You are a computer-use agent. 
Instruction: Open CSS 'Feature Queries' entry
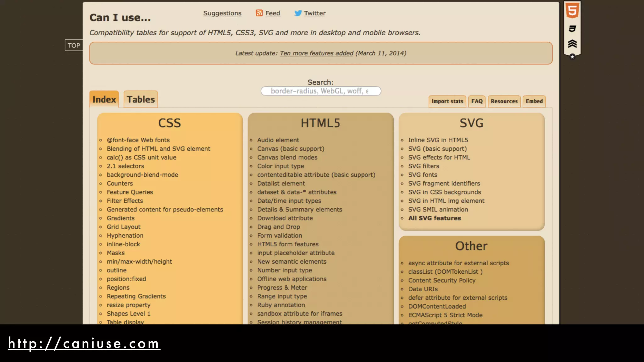pos(130,192)
